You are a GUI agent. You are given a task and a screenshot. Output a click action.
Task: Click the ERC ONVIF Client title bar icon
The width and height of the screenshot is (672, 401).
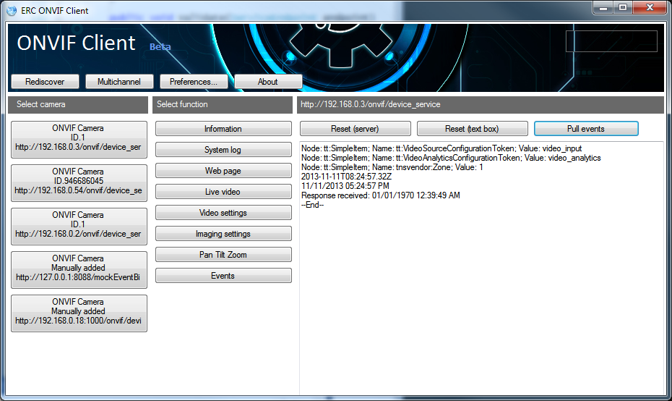13,11
